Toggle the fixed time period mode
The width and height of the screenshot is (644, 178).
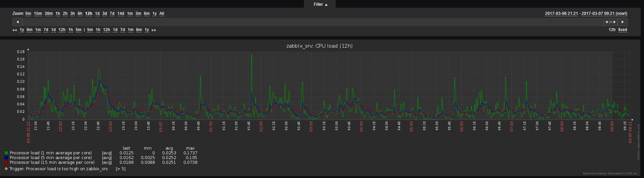(x=622, y=30)
